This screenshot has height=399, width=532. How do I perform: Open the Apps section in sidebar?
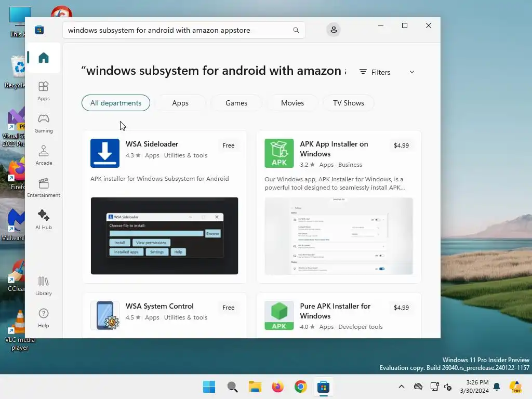coord(44,91)
